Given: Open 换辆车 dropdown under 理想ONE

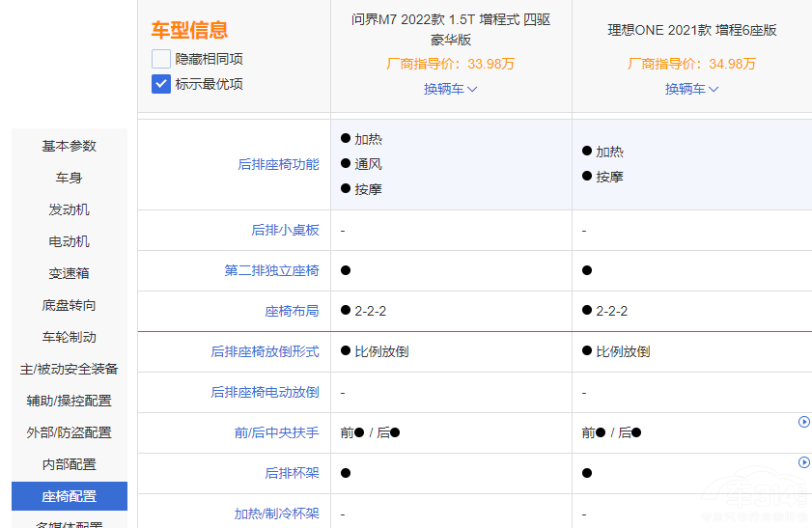Looking at the screenshot, I should (x=691, y=89).
